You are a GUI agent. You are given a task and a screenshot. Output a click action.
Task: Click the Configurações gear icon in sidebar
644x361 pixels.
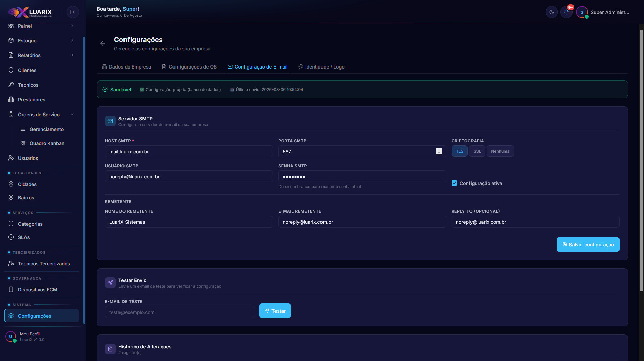pos(11,316)
